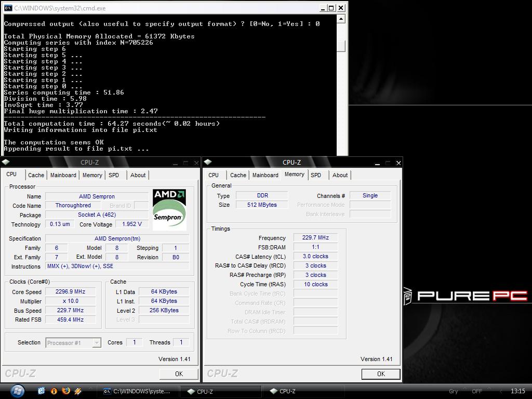Open Cache tab in left CPU-Z
This screenshot has width=532, height=399.
coord(36,175)
